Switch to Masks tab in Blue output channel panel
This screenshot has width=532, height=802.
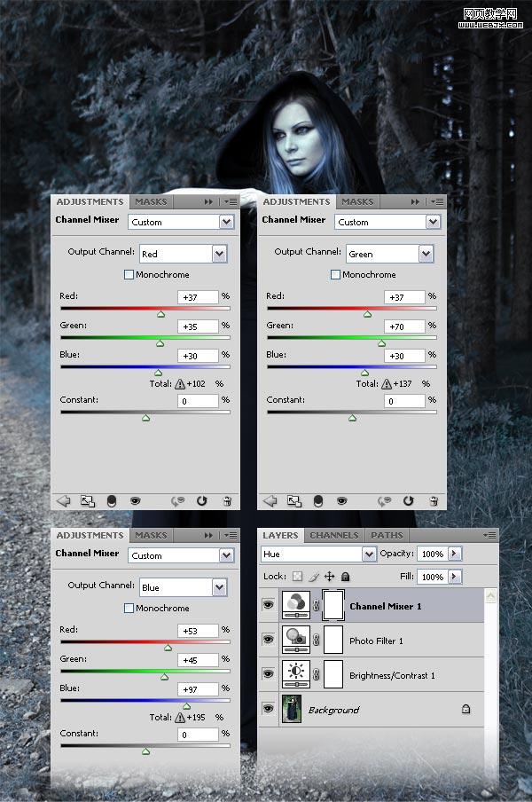point(151,535)
